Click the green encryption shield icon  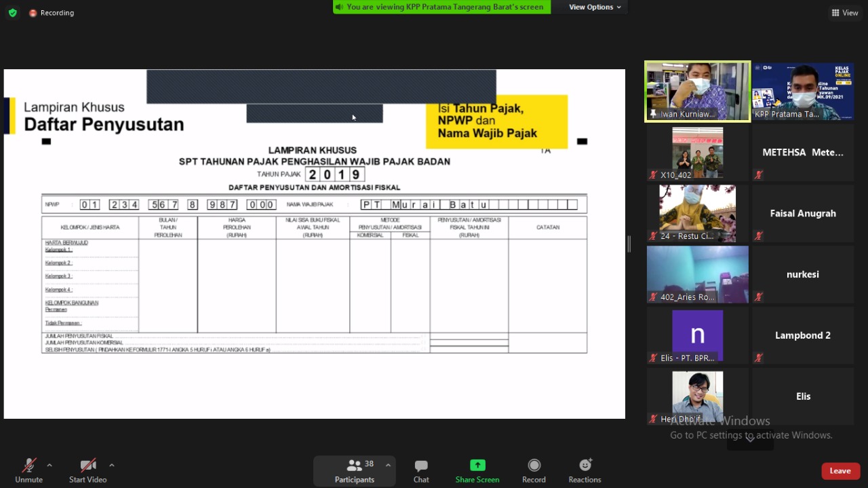[x=12, y=13]
